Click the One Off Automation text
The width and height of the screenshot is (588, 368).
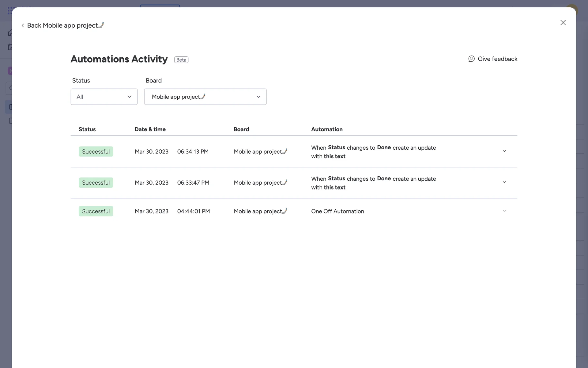337,211
